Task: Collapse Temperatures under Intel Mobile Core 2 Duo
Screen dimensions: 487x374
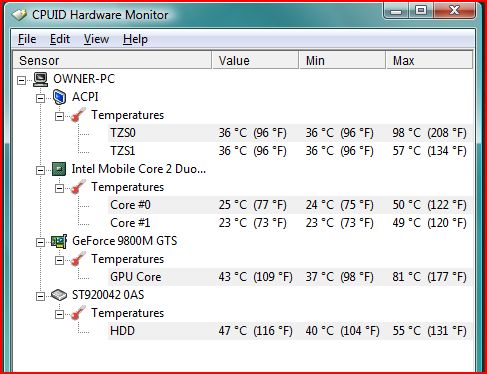Action: tap(59, 188)
